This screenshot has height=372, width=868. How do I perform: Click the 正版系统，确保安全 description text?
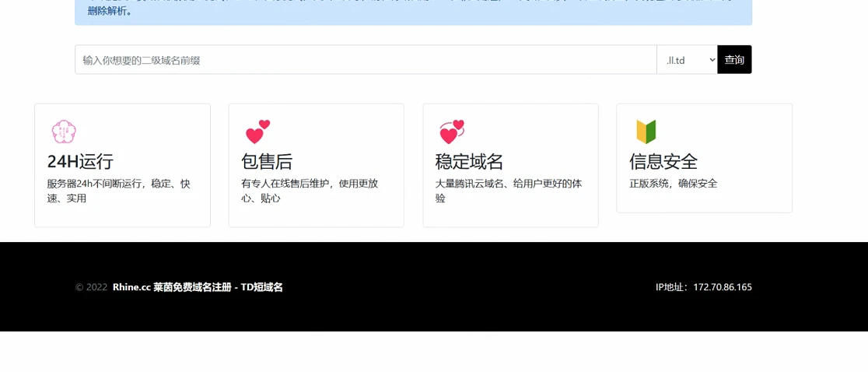click(673, 184)
